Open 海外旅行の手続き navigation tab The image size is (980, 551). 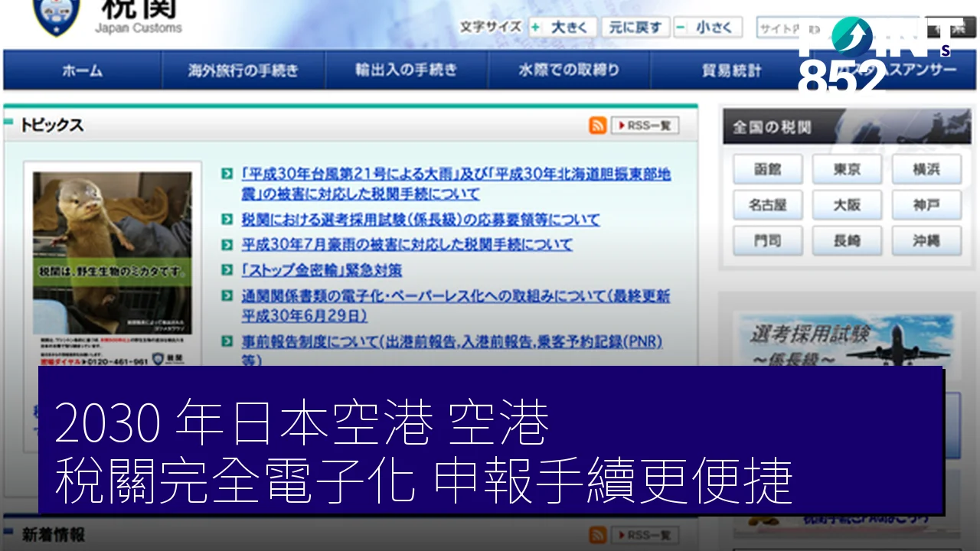point(243,70)
